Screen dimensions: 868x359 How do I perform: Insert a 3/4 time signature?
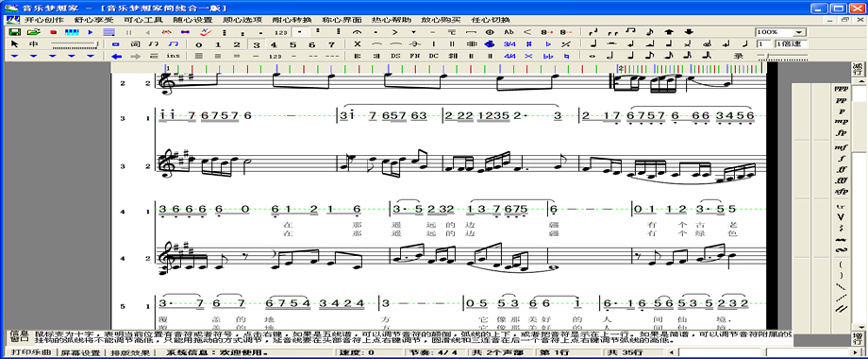[x=509, y=44]
